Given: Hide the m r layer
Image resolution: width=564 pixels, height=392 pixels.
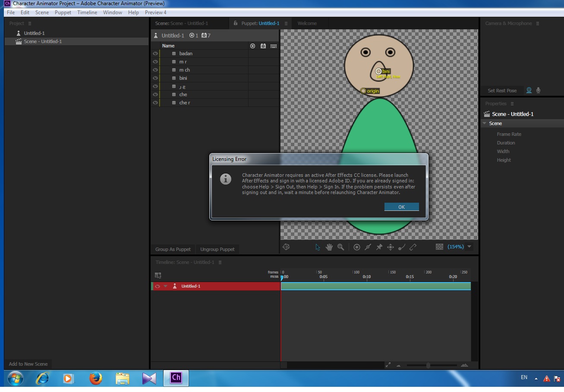Looking at the screenshot, I should pyautogui.click(x=155, y=62).
